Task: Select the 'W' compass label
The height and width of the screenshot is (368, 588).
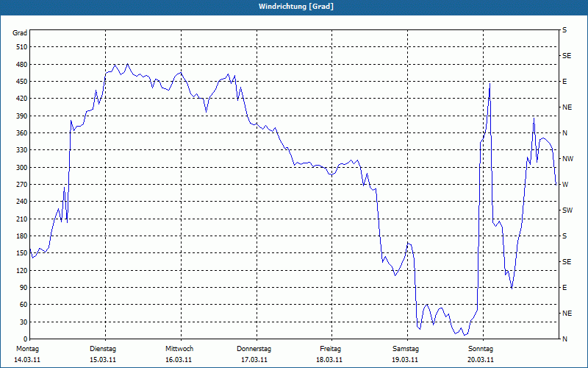Action: tap(565, 185)
